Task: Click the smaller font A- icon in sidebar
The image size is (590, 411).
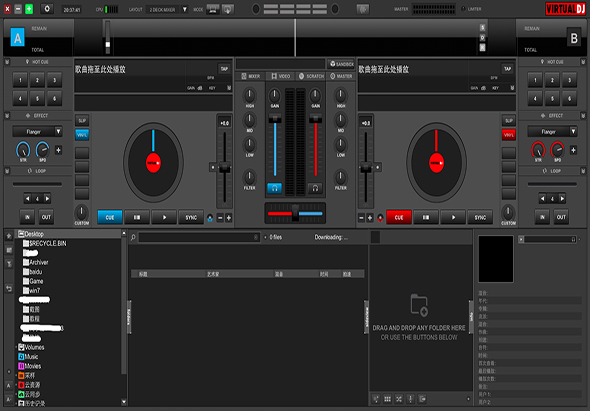Action: click(x=9, y=399)
